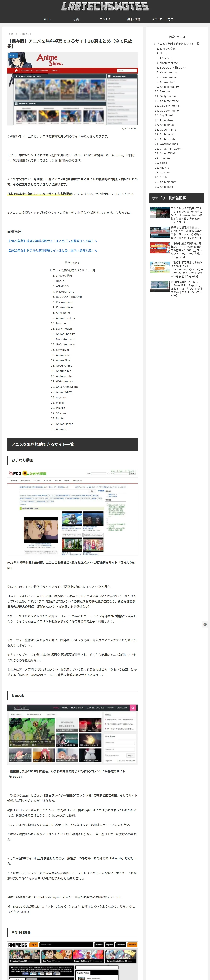The image size is (210, 980).
Task: Jump to AnimeLab in the sidebar 目次
Action: 166,187
